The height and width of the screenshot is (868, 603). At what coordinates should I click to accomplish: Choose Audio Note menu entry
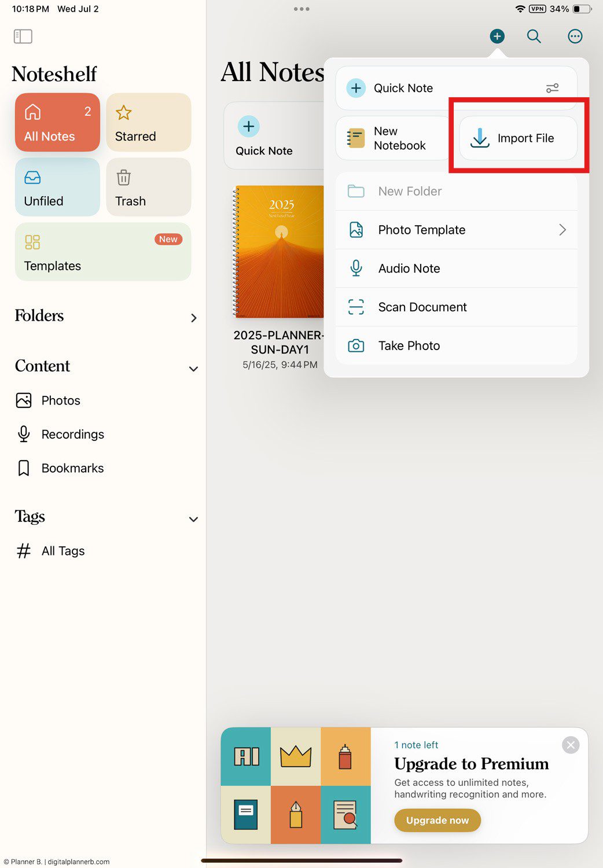[456, 269]
